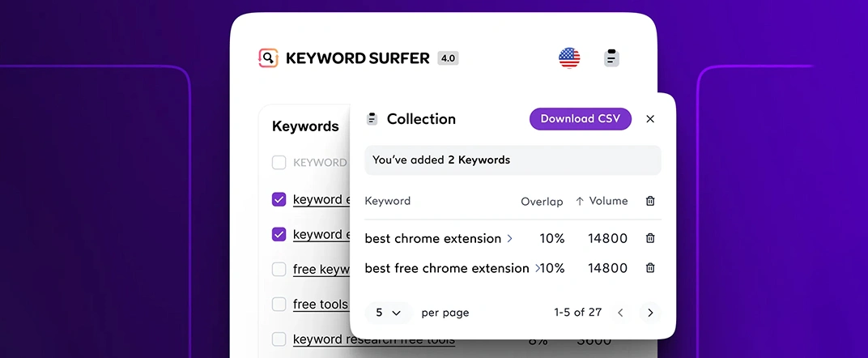Image resolution: width=868 pixels, height=358 pixels.
Task: Delete the 'best chrome extension' row
Action: pyautogui.click(x=650, y=238)
